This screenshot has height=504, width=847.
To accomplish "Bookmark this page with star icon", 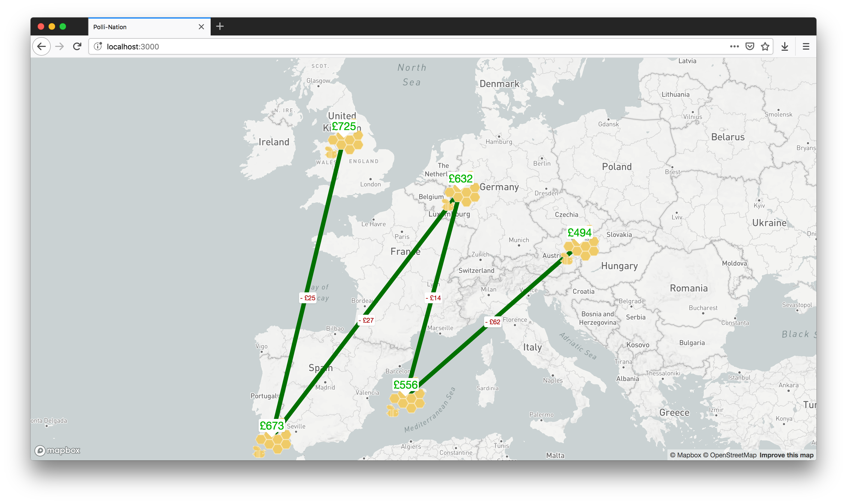I will [x=765, y=47].
